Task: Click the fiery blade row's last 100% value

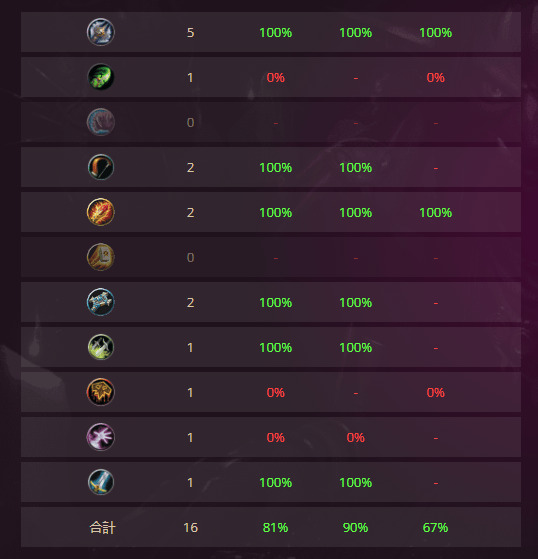Action: (435, 212)
